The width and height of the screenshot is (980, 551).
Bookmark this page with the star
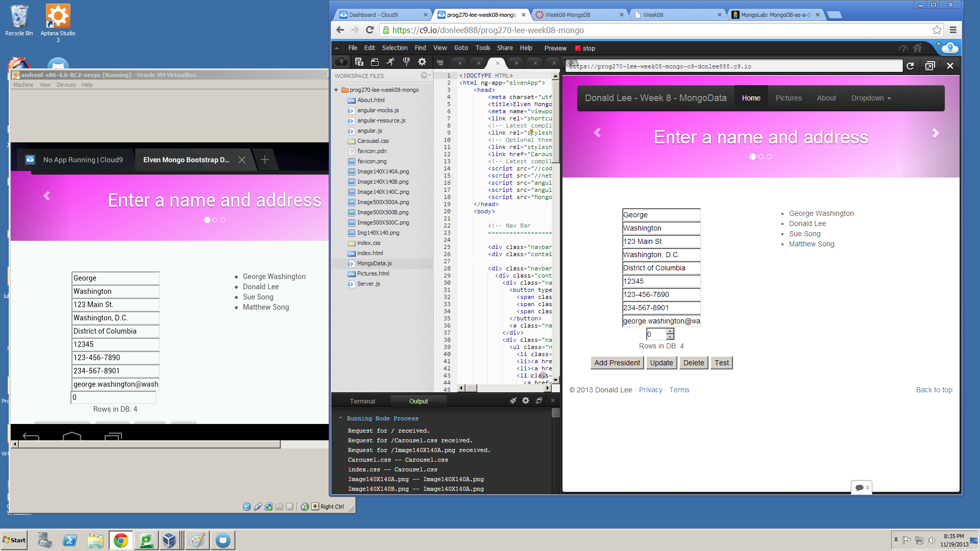[937, 30]
